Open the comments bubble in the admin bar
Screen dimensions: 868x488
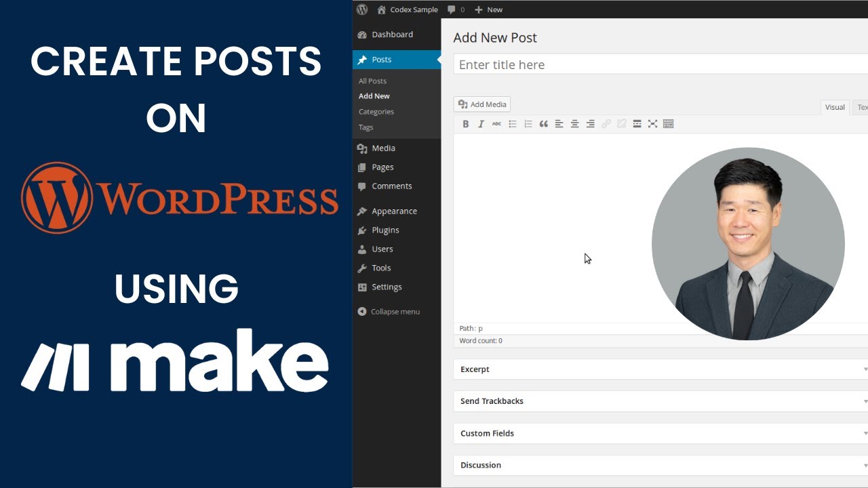pos(456,9)
